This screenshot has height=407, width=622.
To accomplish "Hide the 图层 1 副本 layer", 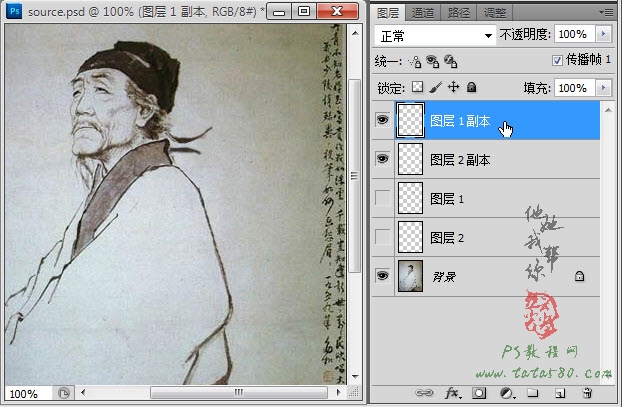I will tap(382, 120).
